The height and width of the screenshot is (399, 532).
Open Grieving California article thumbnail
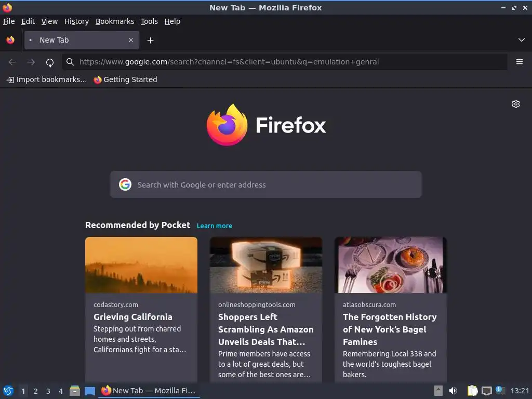(141, 265)
